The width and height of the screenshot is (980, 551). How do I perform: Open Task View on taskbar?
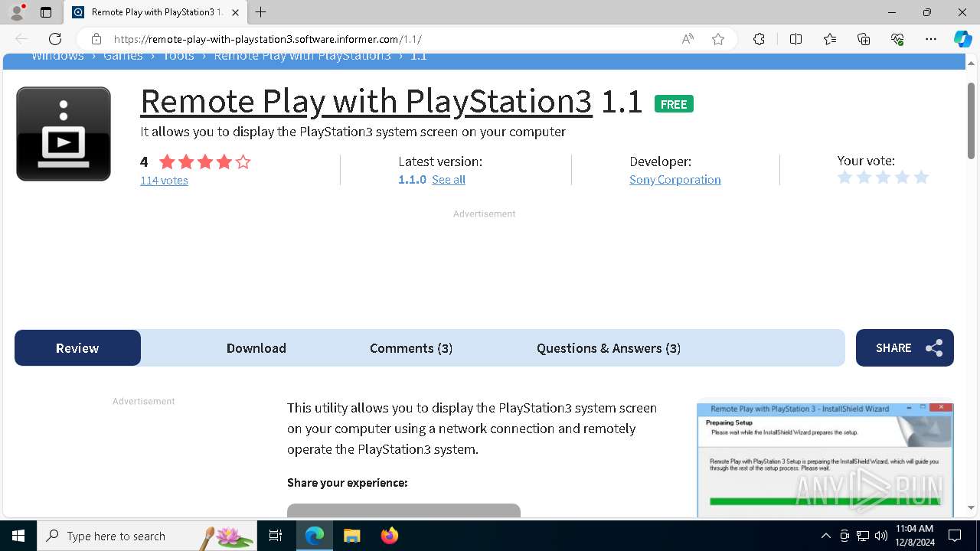tap(276, 536)
